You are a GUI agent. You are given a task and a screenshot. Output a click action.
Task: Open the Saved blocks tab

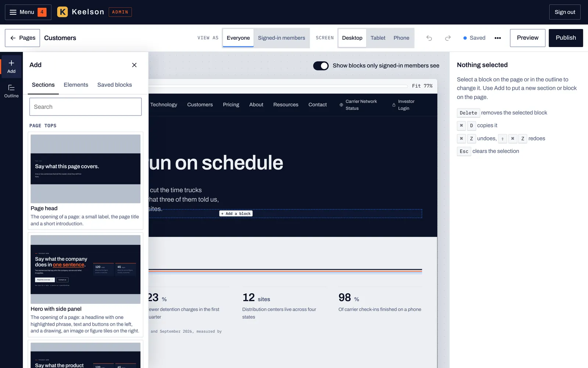115,85
